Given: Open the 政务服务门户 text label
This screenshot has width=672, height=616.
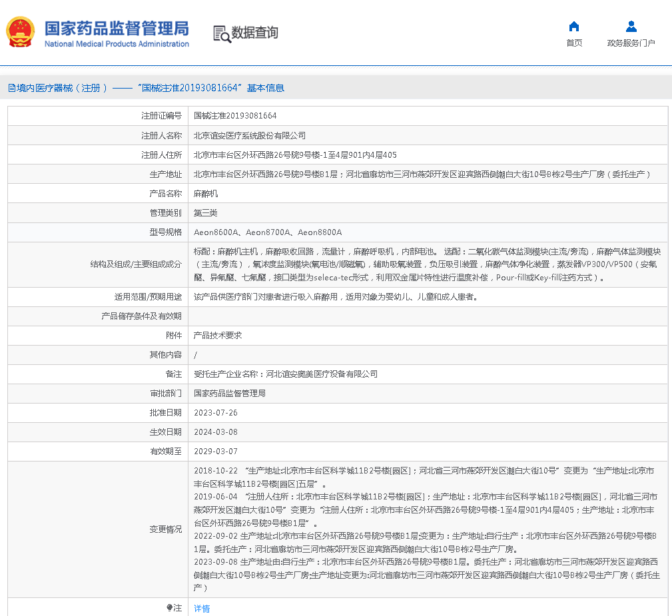Looking at the screenshot, I should (631, 43).
